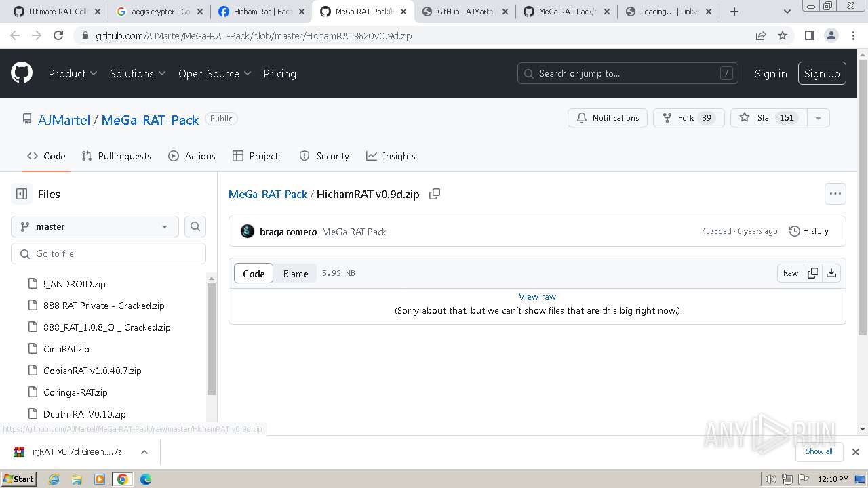Focus the Go to file field

pyautogui.click(x=108, y=253)
